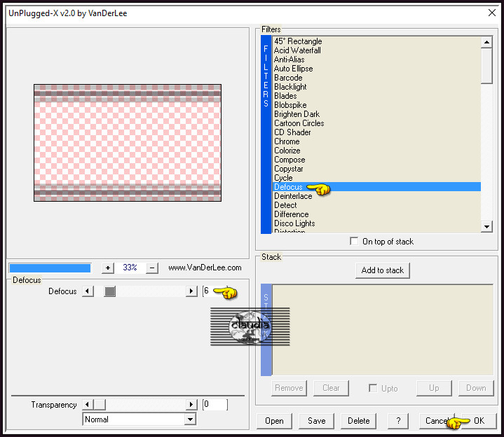The height and width of the screenshot is (437, 504).
Task: Close the UnPlugged-X dialog
Action: point(492,13)
